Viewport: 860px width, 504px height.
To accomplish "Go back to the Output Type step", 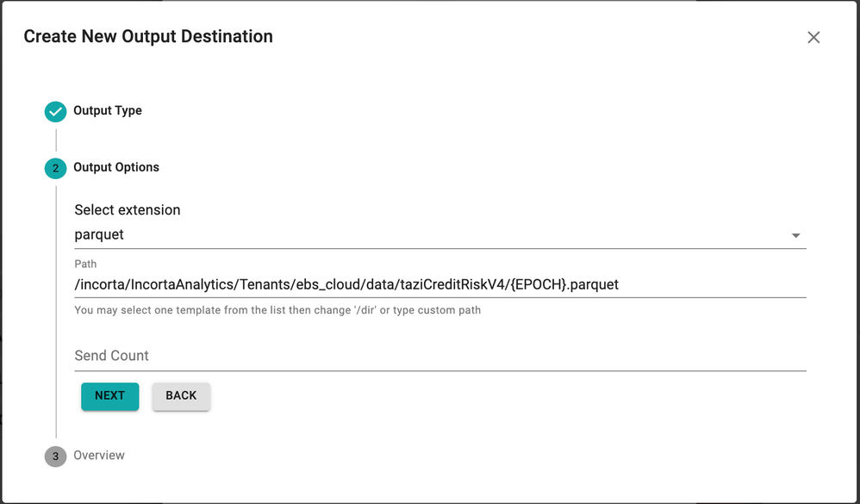I will click(x=108, y=111).
